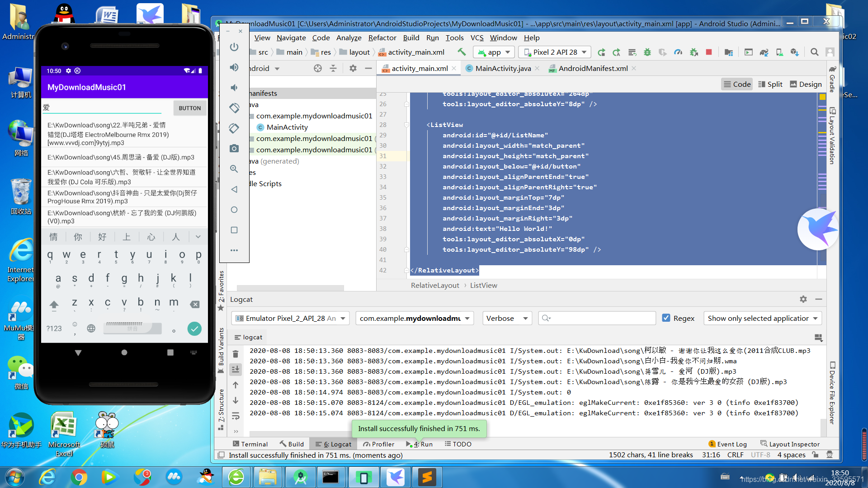
Task: Click the phone app text input field
Action: [102, 108]
